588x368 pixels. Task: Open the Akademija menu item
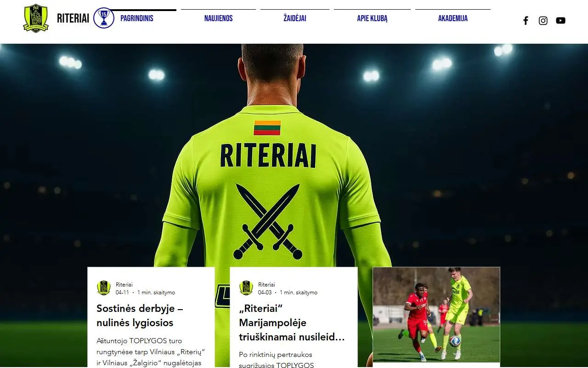pyautogui.click(x=453, y=18)
